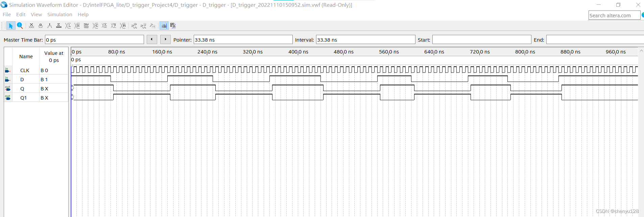This screenshot has width=644, height=217.
Task: Click D input pin icon
Action: pos(7,79)
